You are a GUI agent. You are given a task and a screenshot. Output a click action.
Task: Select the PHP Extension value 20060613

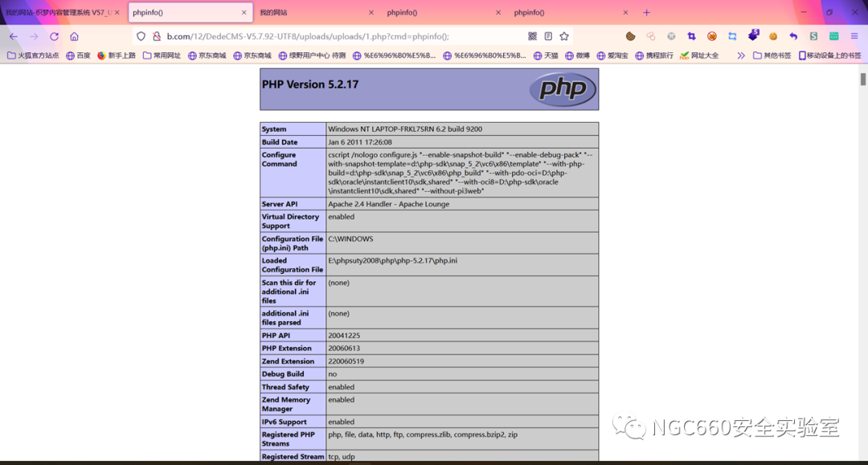click(x=344, y=349)
